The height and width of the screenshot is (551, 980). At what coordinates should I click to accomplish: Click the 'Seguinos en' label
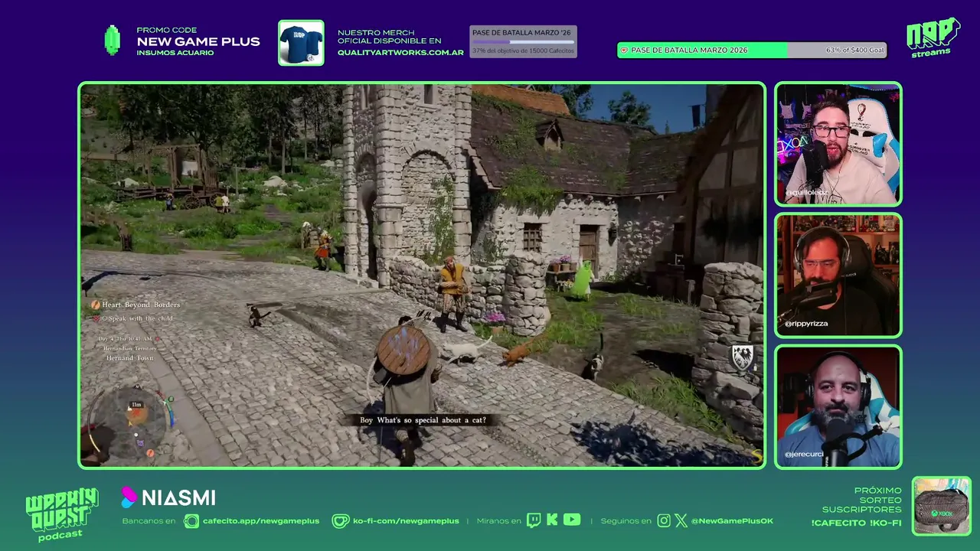626,521
